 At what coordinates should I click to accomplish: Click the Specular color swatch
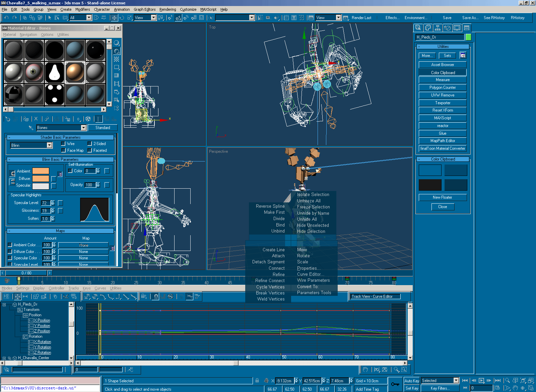coord(41,186)
